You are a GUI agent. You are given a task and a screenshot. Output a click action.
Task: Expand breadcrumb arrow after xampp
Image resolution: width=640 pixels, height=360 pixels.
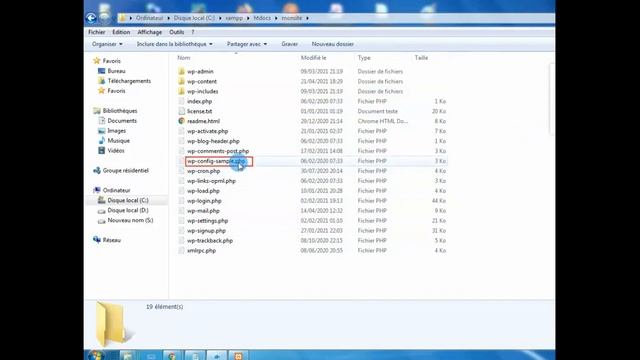point(248,18)
